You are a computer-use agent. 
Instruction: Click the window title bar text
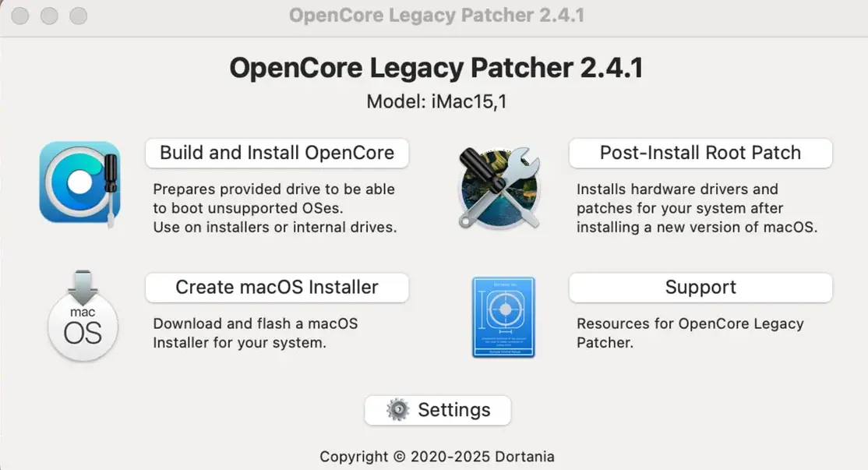(436, 16)
